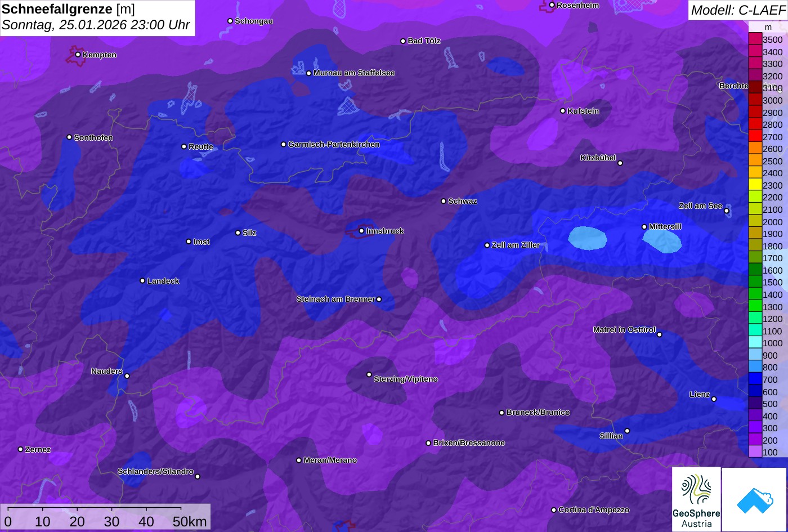The width and height of the screenshot is (788, 532).
Task: Click the Schlanders/Silandro label
Action: click(x=155, y=472)
